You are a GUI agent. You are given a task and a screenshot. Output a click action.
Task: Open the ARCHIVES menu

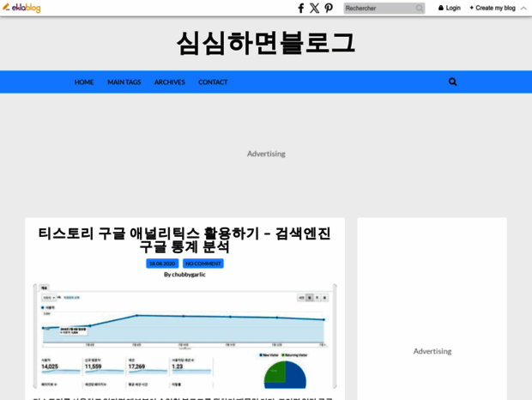click(x=170, y=82)
